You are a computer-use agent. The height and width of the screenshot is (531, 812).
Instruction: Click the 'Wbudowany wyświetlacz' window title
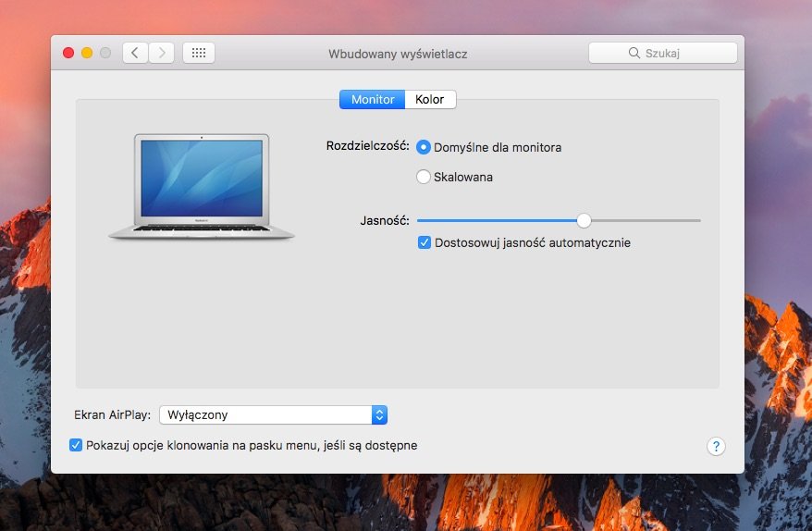pyautogui.click(x=398, y=54)
